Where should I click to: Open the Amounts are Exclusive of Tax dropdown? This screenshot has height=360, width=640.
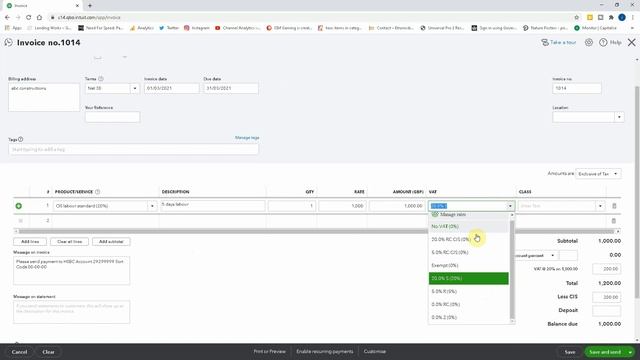pyautogui.click(x=598, y=174)
